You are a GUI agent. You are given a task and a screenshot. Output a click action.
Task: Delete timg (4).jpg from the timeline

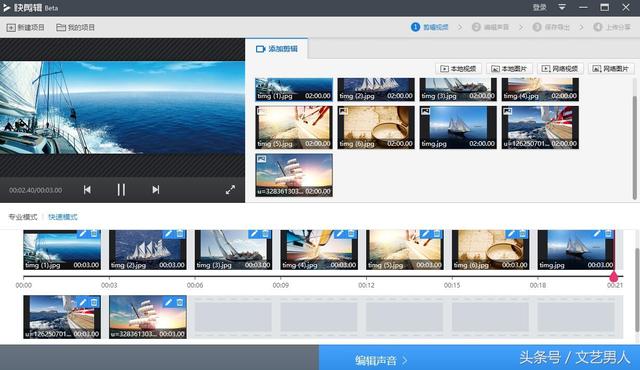[351, 234]
